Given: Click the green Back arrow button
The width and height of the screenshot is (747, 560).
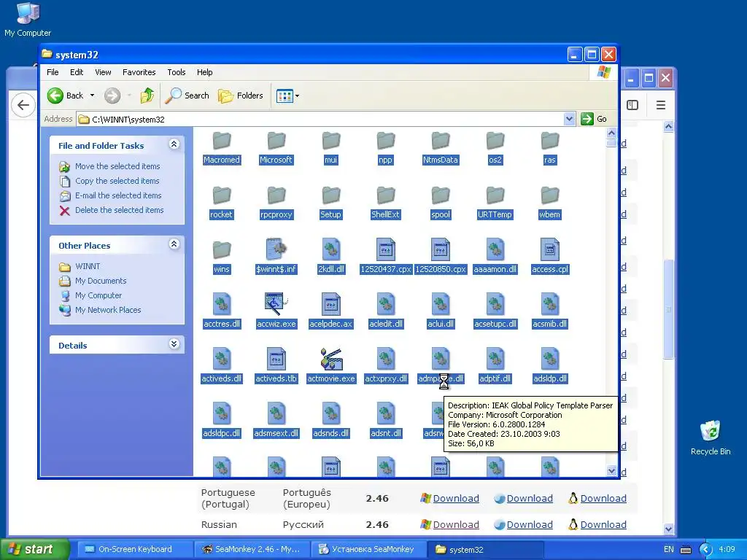Looking at the screenshot, I should click(55, 96).
